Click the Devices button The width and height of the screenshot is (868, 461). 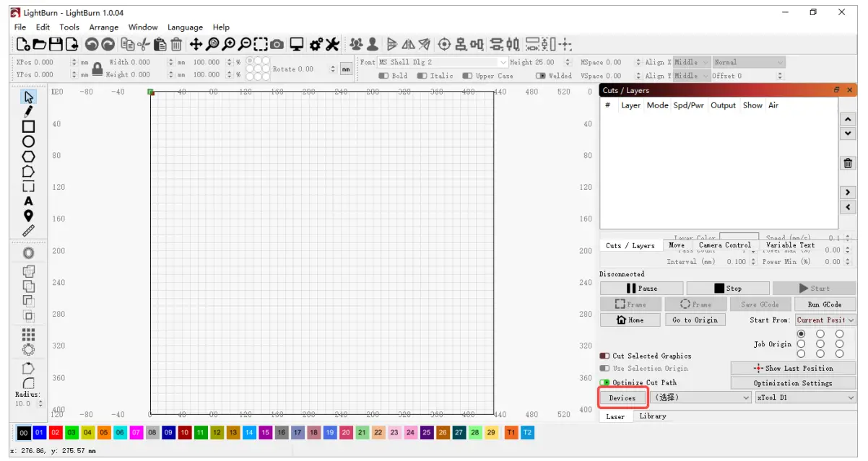click(x=622, y=398)
